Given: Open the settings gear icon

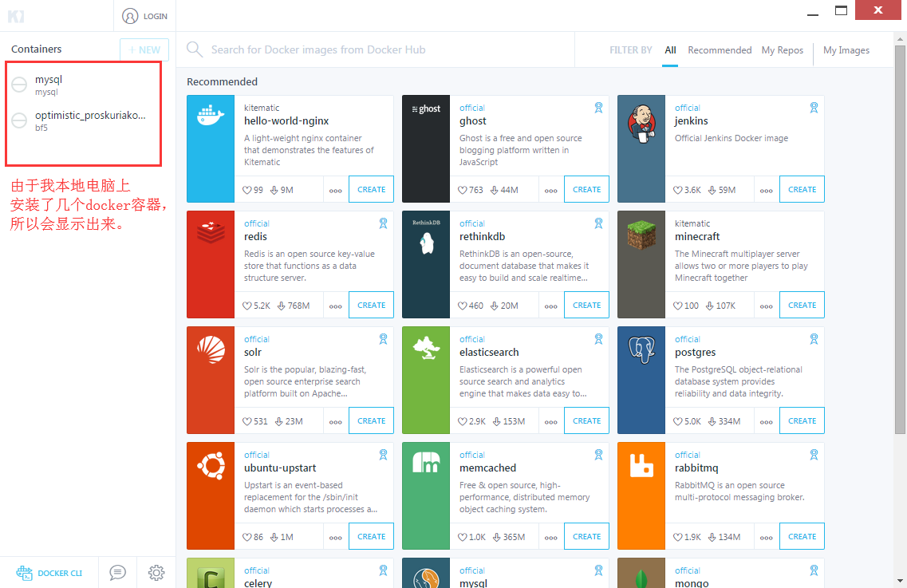Looking at the screenshot, I should (x=156, y=572).
